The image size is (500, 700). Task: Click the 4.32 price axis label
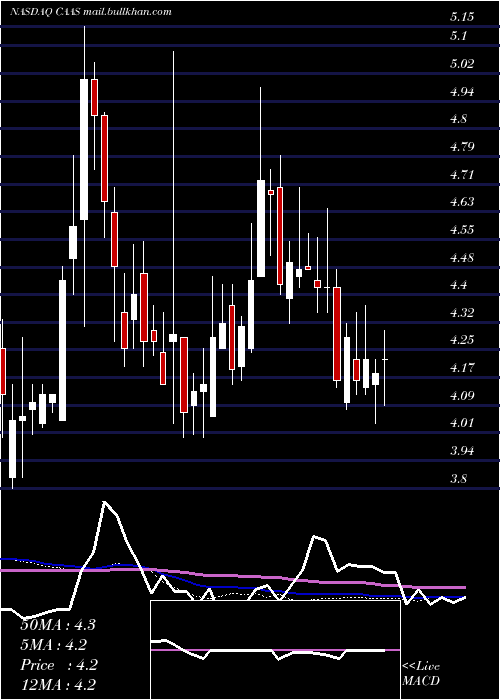click(x=462, y=312)
